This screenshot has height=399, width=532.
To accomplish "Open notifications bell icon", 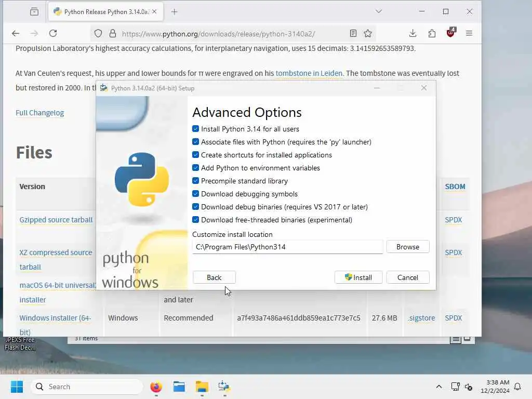I will (x=517, y=387).
